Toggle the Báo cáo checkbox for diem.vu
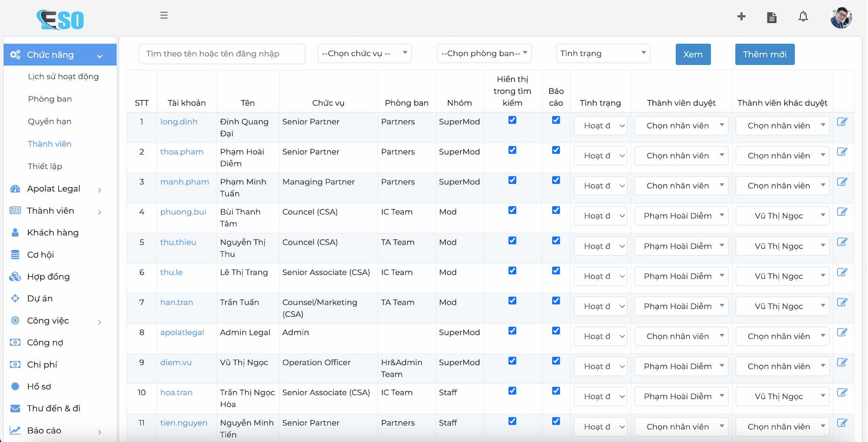The width and height of the screenshot is (868, 442). [555, 361]
